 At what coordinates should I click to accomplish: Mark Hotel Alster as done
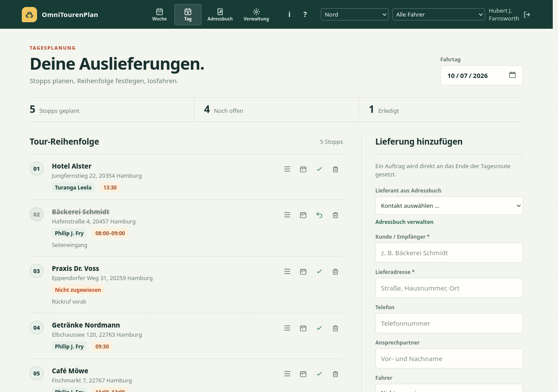(319, 169)
